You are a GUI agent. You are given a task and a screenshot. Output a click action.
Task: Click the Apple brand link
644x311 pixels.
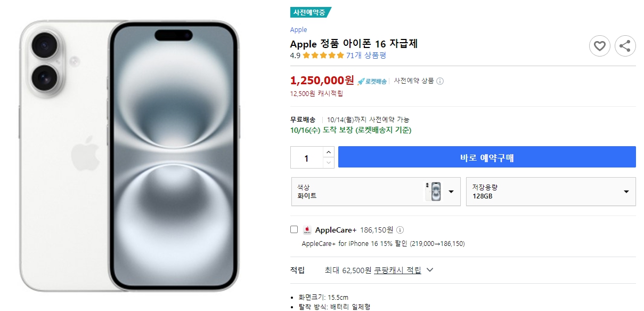click(298, 30)
